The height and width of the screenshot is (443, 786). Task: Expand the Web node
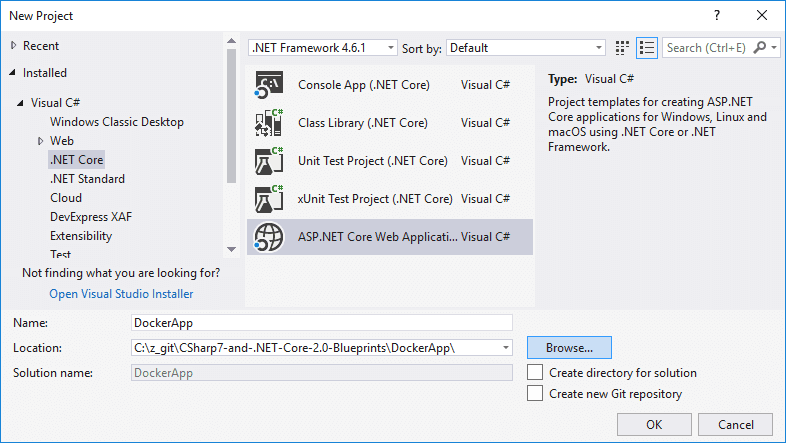(41, 141)
